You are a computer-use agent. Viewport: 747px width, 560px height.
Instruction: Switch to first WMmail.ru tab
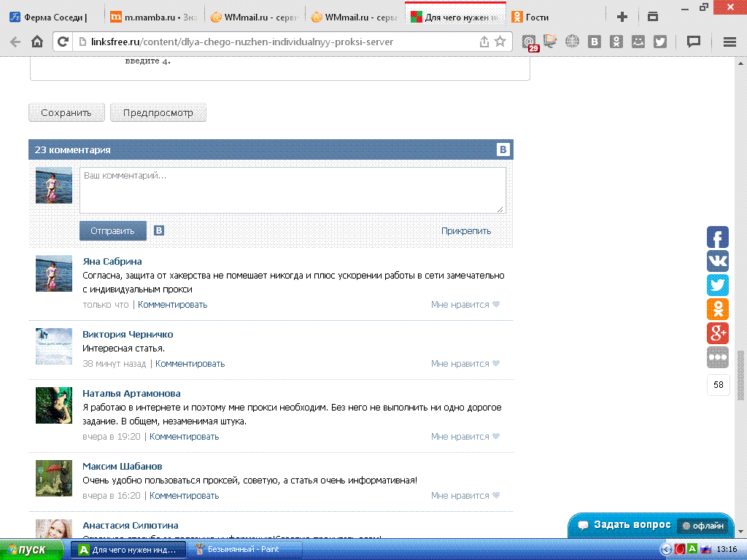(255, 17)
